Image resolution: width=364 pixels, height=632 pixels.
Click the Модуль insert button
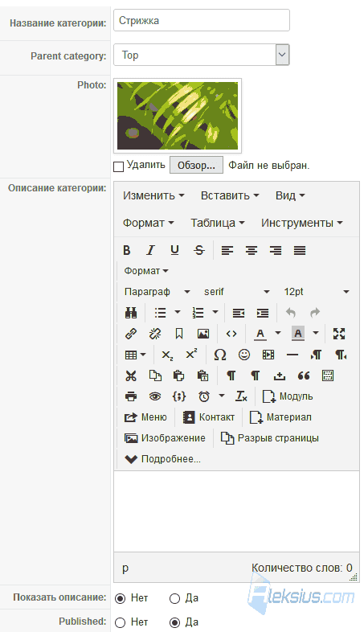click(x=288, y=396)
